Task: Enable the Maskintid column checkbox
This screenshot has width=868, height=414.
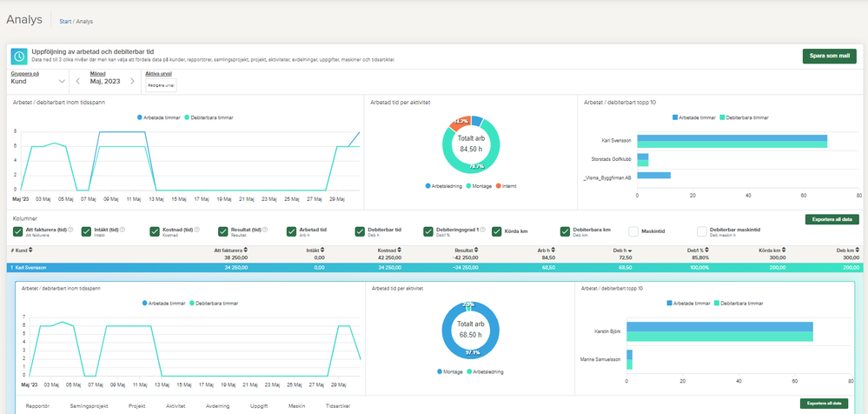Action: [x=633, y=231]
